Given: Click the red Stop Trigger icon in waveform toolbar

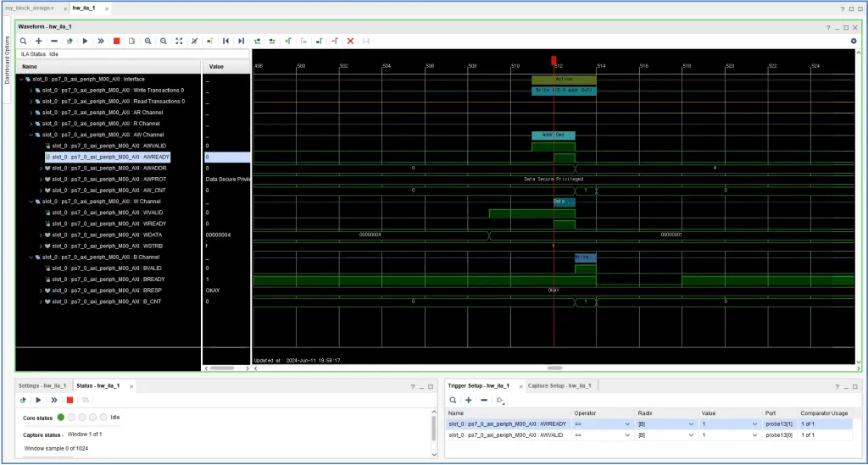Looking at the screenshot, I should coord(116,41).
